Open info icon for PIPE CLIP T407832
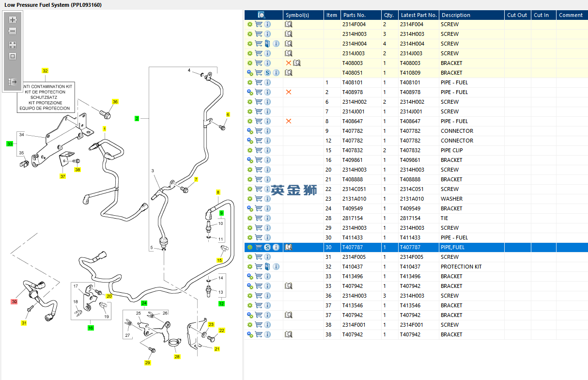 (x=267, y=150)
